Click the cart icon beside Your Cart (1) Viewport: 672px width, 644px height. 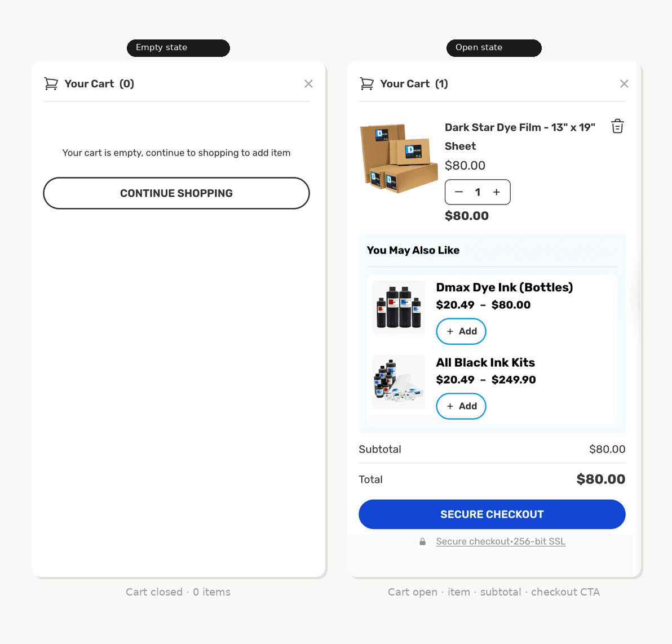click(x=367, y=83)
